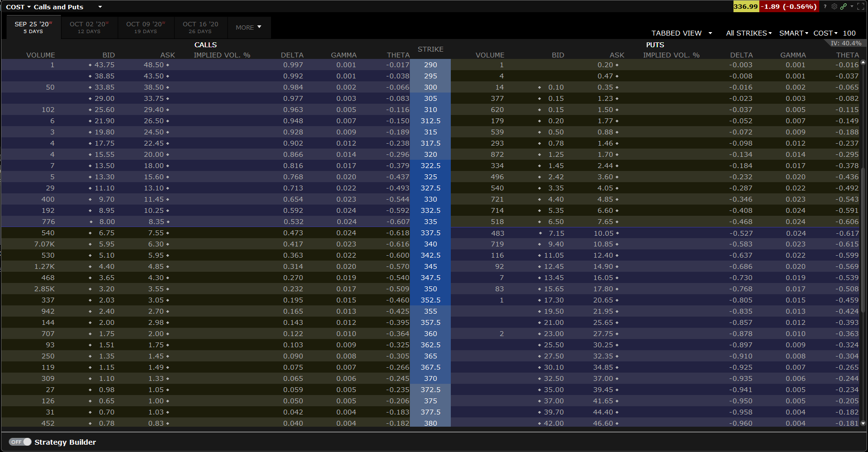Select strike 380 in the strike column

(x=430, y=423)
